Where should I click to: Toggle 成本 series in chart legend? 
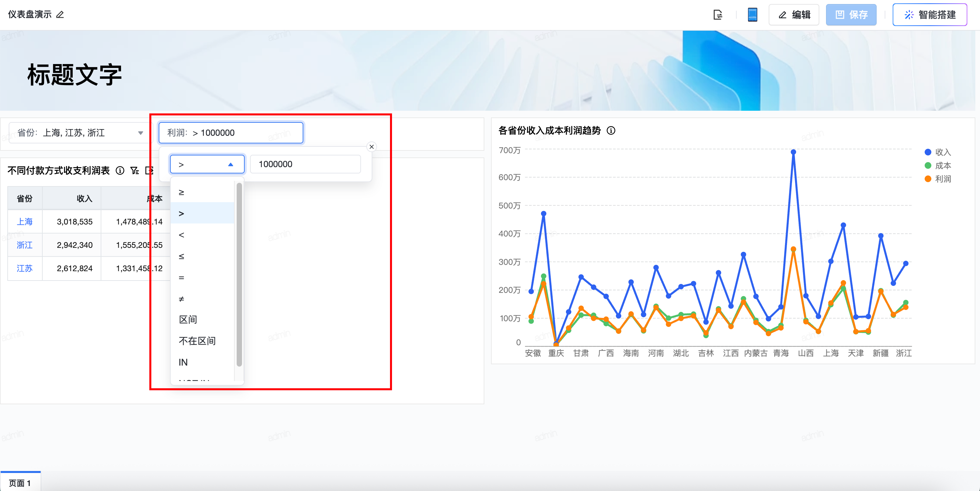(x=938, y=165)
